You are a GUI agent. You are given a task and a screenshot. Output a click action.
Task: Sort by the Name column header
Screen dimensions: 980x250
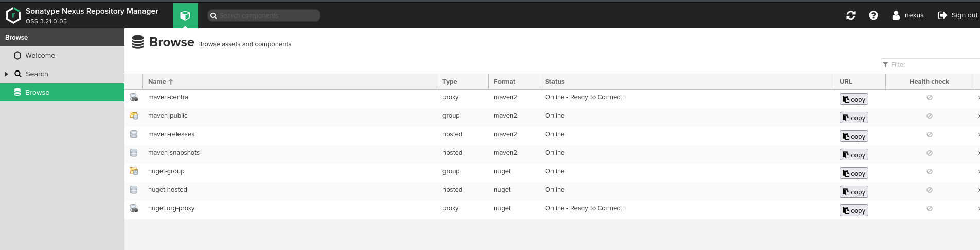(x=290, y=82)
